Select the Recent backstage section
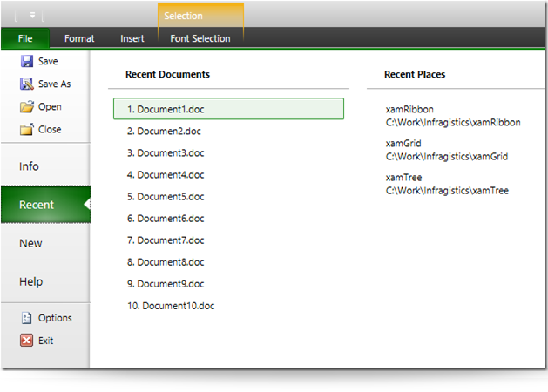Viewport: 548px width, 392px height. point(45,205)
